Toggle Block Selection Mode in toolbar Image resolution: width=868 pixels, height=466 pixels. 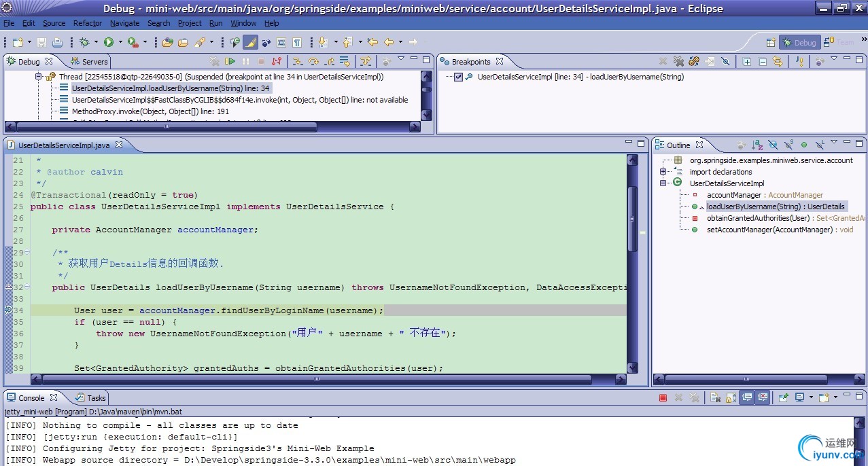coord(281,42)
